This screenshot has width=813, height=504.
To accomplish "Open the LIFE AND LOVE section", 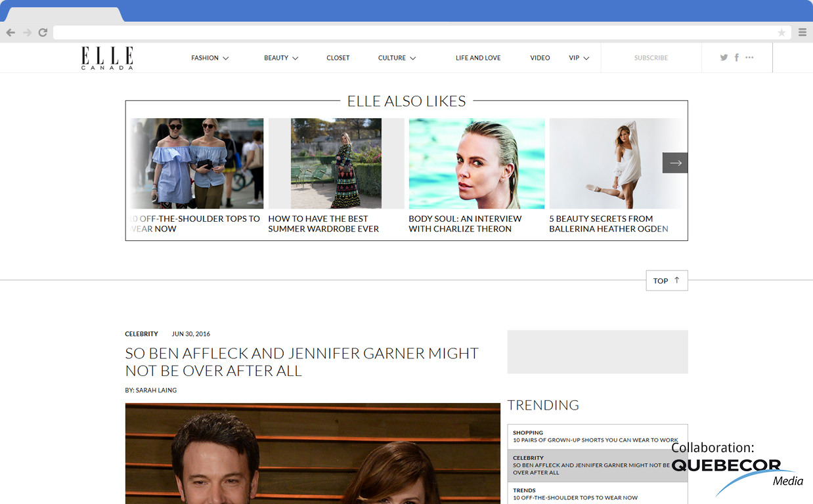I will (478, 58).
